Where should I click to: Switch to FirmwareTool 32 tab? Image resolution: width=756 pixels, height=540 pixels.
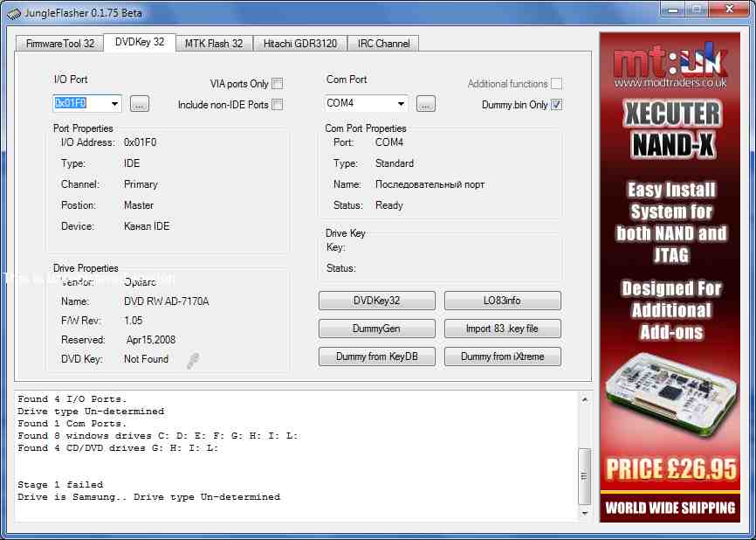pos(58,43)
